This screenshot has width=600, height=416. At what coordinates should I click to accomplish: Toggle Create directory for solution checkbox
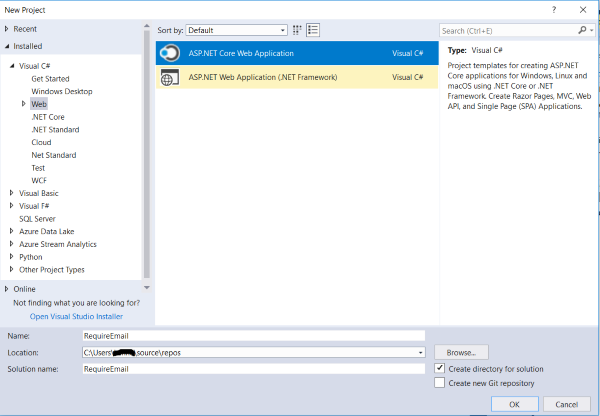439,368
